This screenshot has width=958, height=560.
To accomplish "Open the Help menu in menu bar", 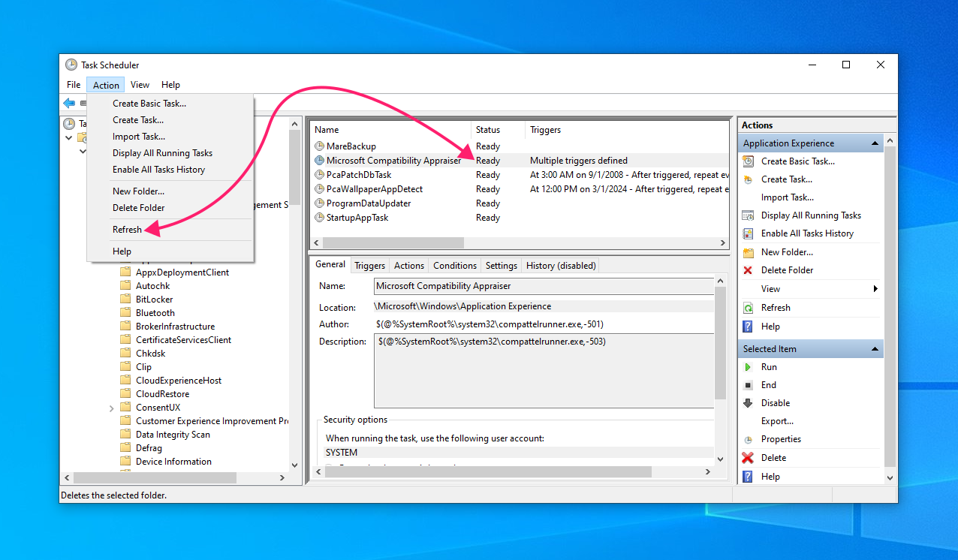I will point(170,85).
